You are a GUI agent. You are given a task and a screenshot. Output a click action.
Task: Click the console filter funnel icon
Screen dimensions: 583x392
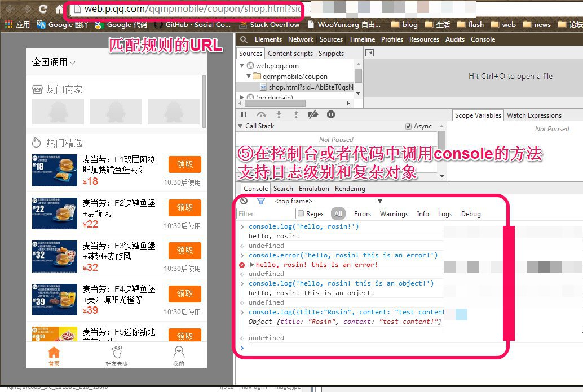click(261, 201)
